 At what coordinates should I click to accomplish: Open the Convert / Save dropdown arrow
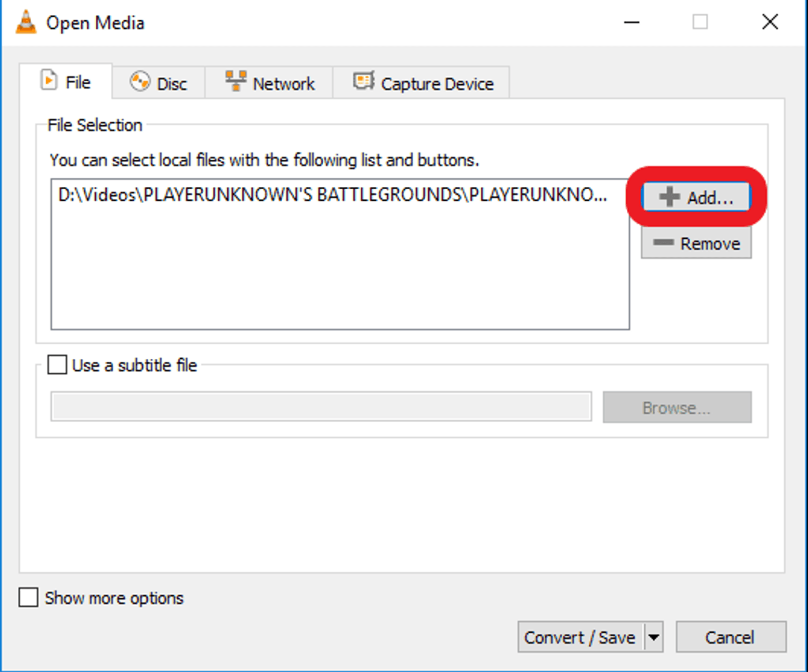click(654, 637)
